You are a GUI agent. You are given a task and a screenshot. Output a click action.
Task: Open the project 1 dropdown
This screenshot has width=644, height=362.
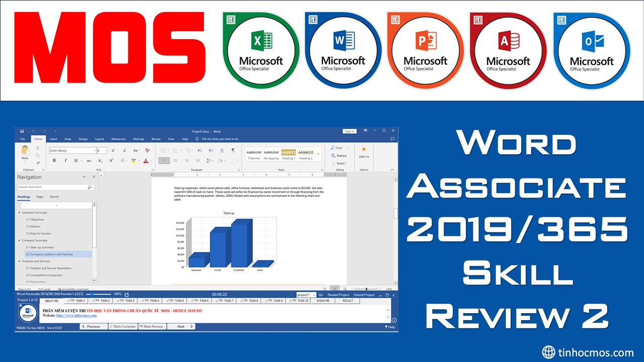coord(306,295)
